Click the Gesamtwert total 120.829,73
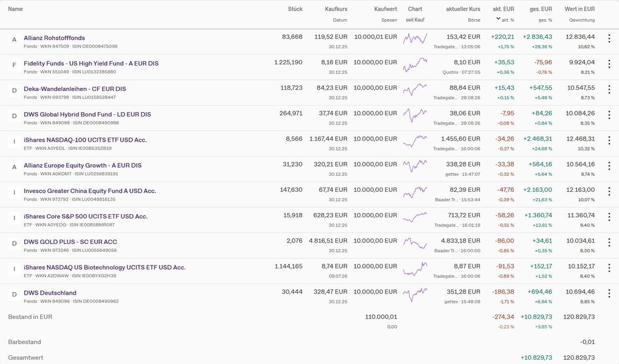Image resolution: width=619 pixels, height=364 pixels. 579,358
